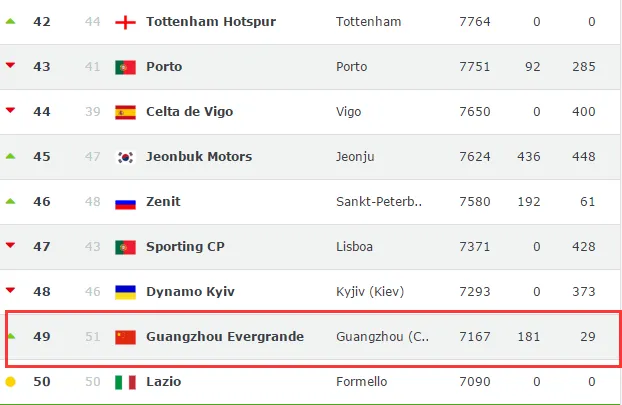Click the China flag by Guangzhou Evergrande
The image size is (622, 405).
(125, 337)
